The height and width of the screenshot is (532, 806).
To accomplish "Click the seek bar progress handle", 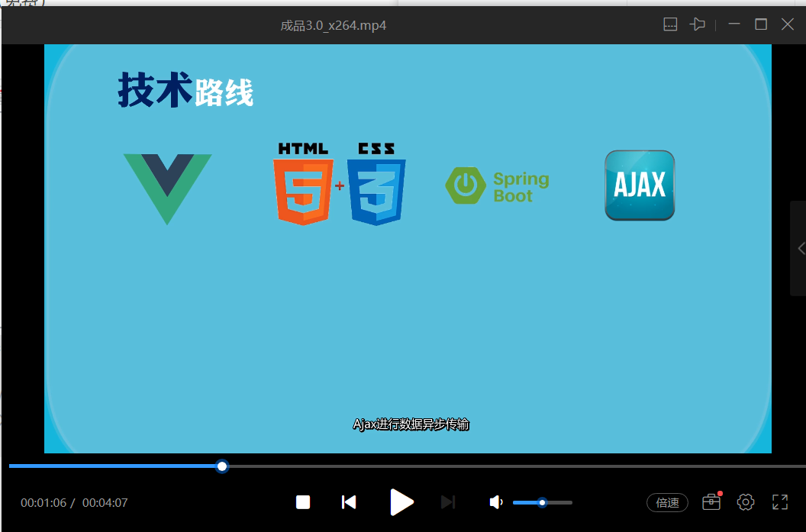I will coord(222,466).
